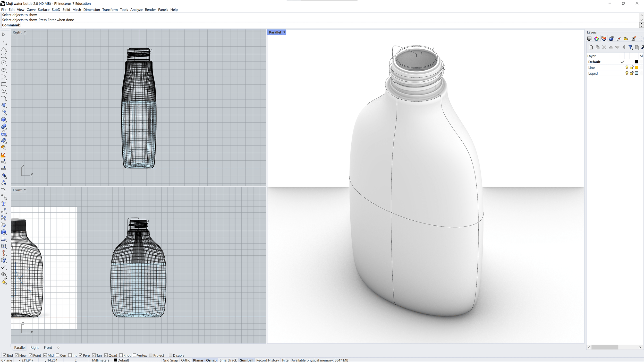
Task: Switch to the Right viewport tab
Action: (35, 348)
